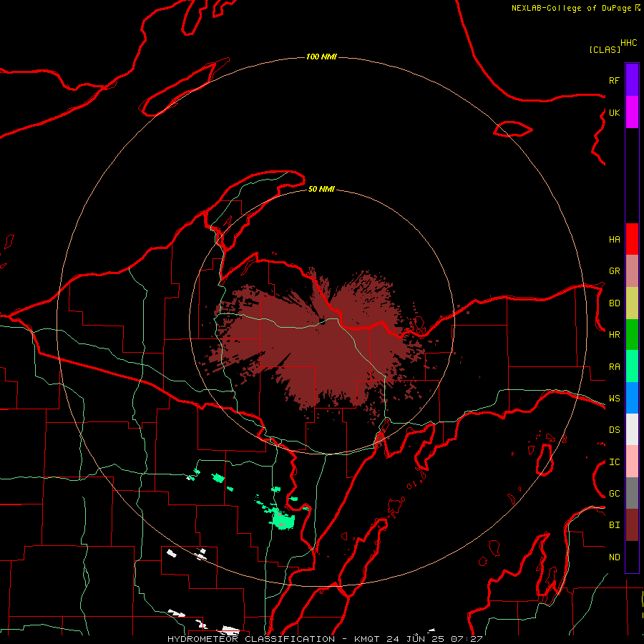Click the ND black legend swatch
644x644 pixels.
[632, 557]
